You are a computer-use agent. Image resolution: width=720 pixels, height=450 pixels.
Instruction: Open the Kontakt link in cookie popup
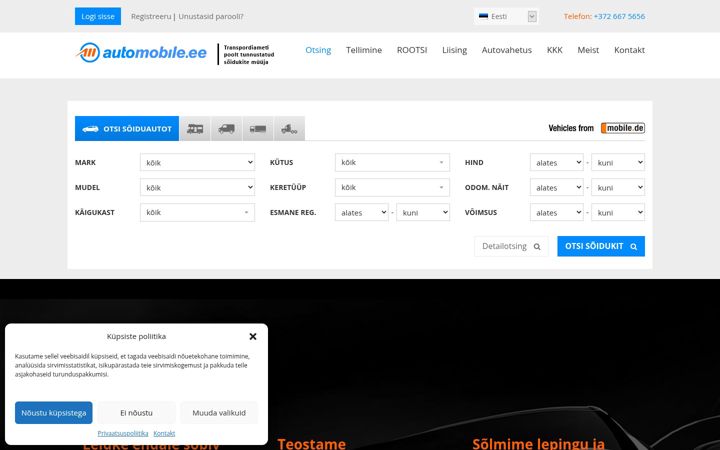coord(164,433)
